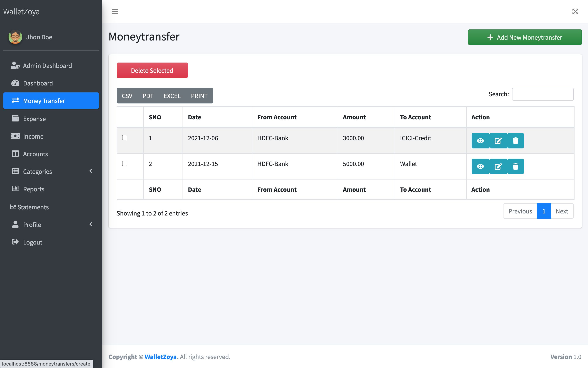The image size is (588, 368).
Task: Open Admin Dashboard in sidebar
Action: [51, 65]
